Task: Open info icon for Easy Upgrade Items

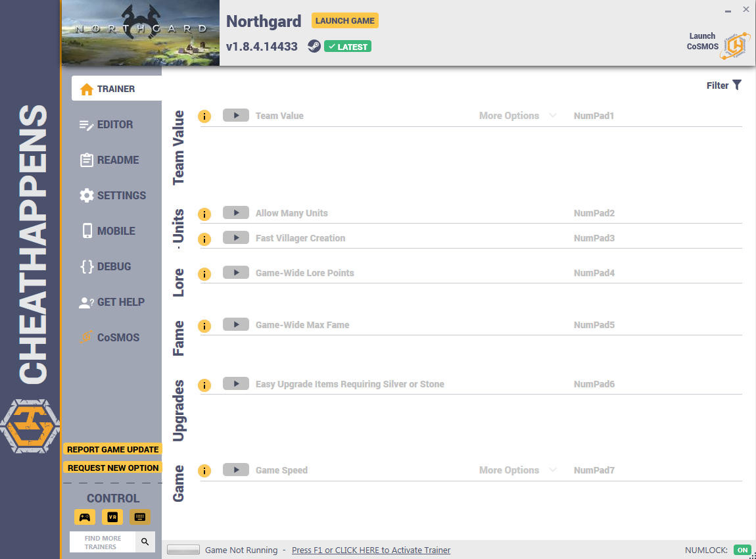Action: 204,385
